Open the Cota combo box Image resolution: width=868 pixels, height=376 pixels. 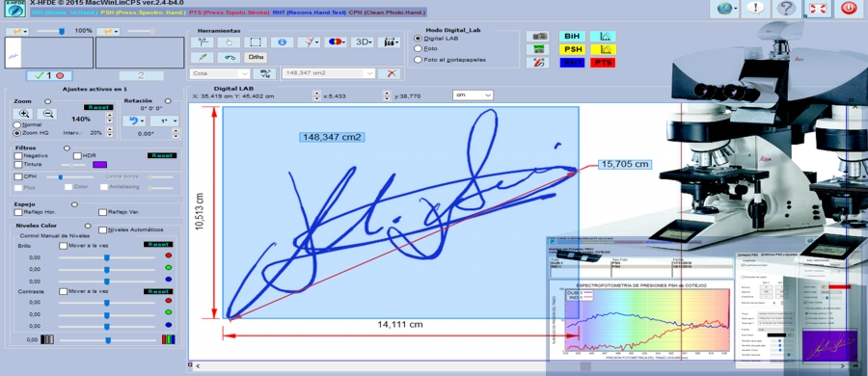tap(220, 73)
